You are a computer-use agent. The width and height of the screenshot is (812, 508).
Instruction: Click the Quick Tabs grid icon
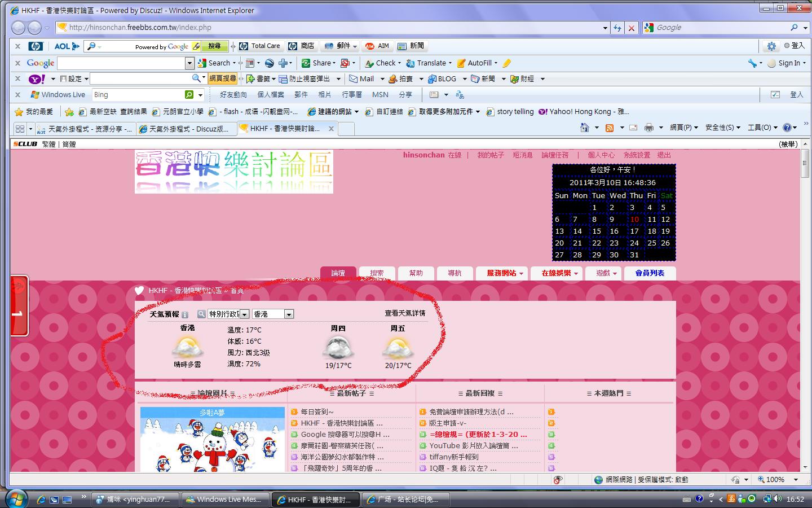(20, 129)
